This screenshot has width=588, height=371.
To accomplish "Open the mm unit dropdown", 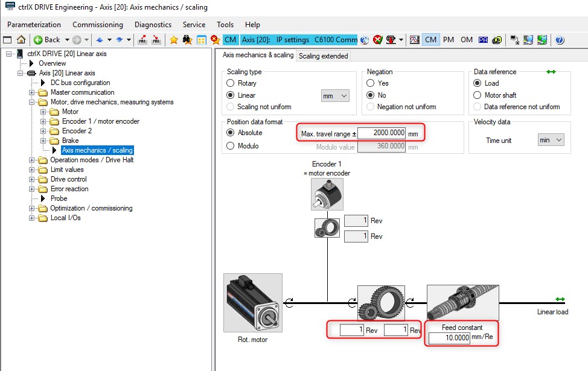I will coord(335,96).
